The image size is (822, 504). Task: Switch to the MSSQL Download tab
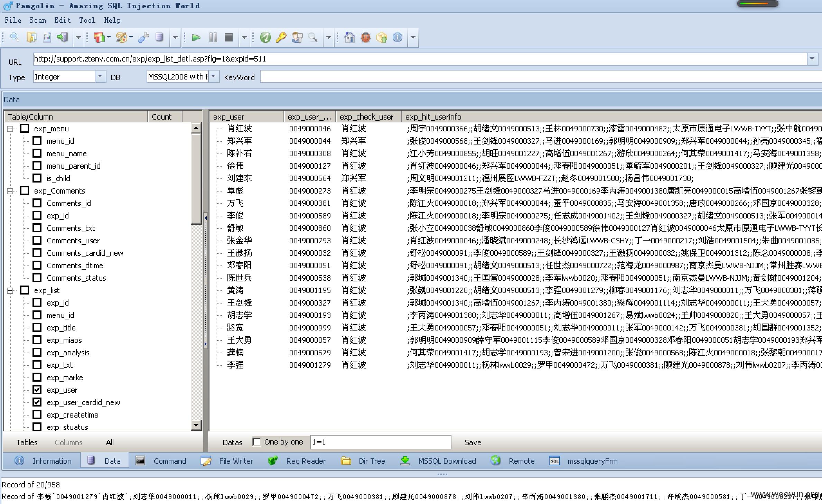point(438,461)
